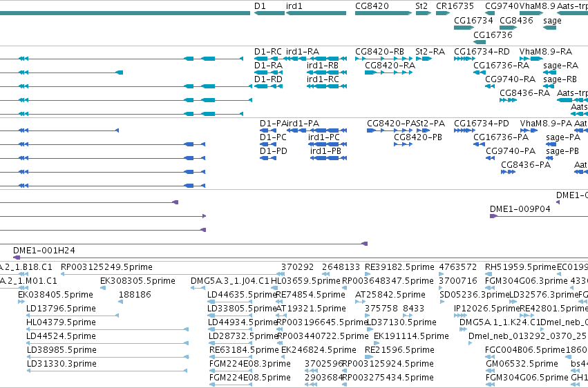Select the D1-PA protein label
The width and height of the screenshot is (588, 388).
[x=273, y=124]
